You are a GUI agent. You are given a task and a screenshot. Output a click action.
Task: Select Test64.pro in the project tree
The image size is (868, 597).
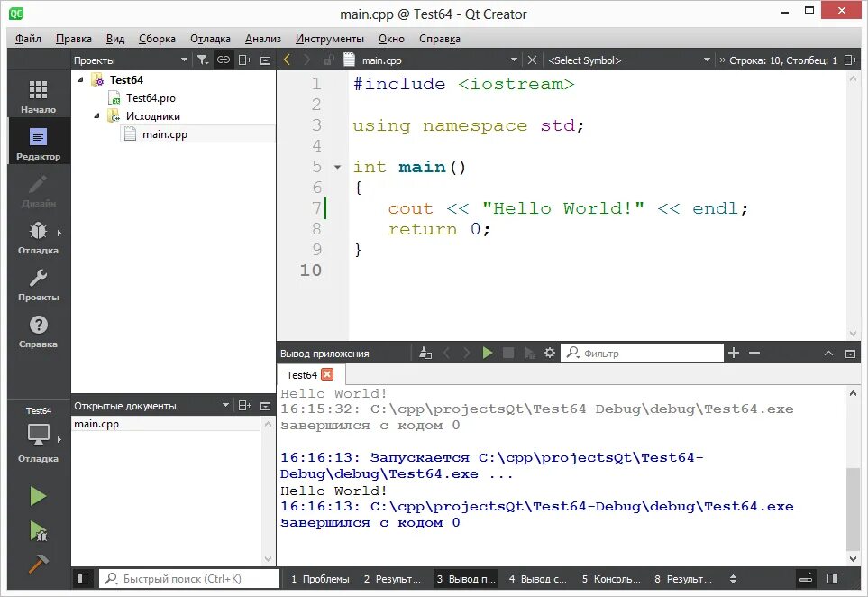point(151,98)
